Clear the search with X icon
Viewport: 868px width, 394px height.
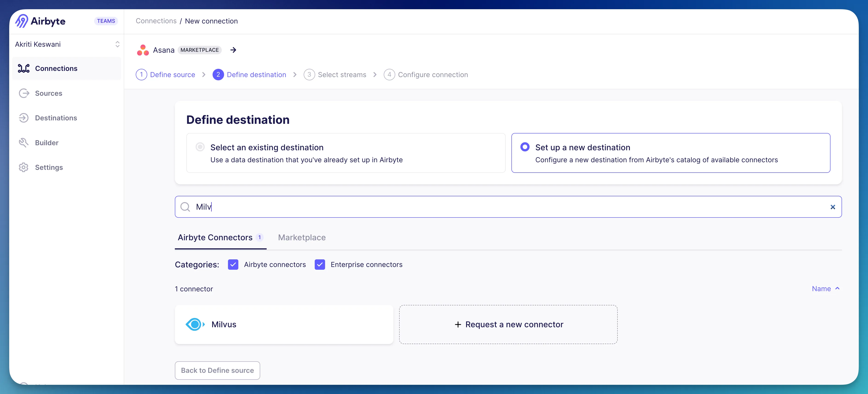pyautogui.click(x=833, y=207)
